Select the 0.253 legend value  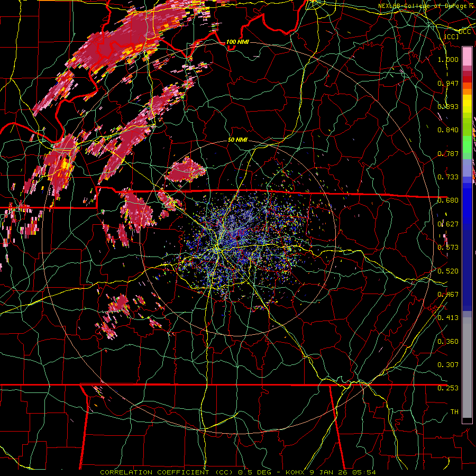coord(448,388)
